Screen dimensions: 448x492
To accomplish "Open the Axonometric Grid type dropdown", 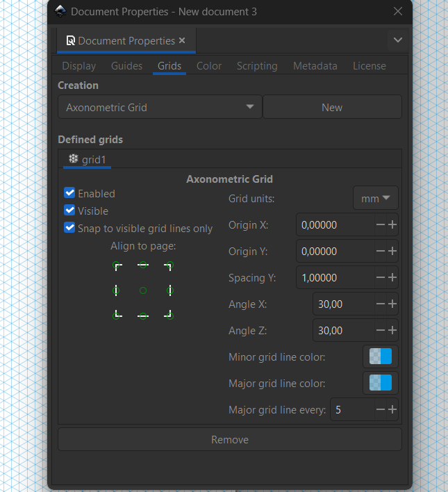I will point(160,107).
